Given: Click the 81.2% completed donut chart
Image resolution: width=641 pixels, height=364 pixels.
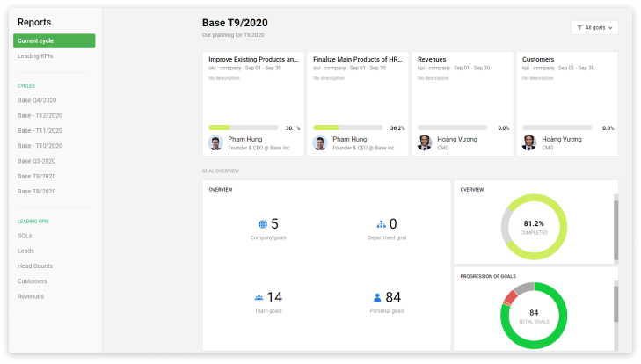Looking at the screenshot, I should click(534, 227).
